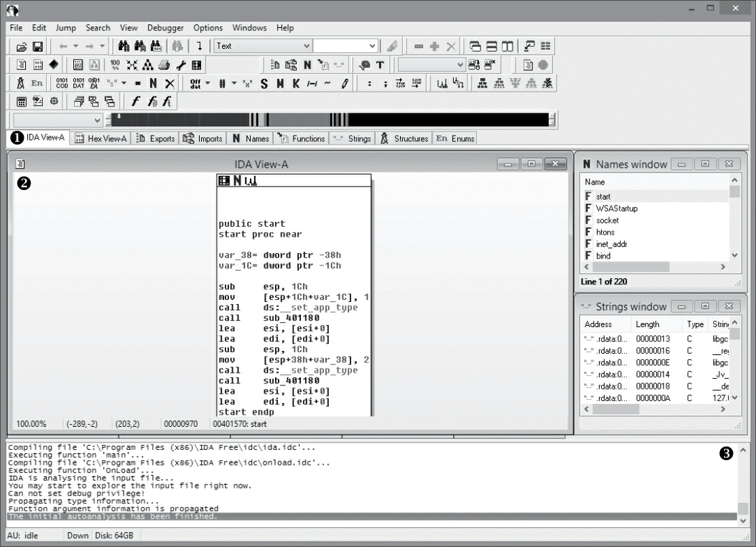This screenshot has height=547, width=756.
Task: Click the Off dat offset icon
Action: pyautogui.click(x=195, y=83)
